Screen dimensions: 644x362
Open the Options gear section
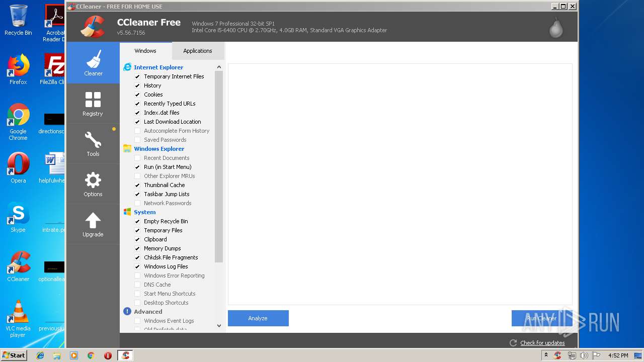(93, 184)
